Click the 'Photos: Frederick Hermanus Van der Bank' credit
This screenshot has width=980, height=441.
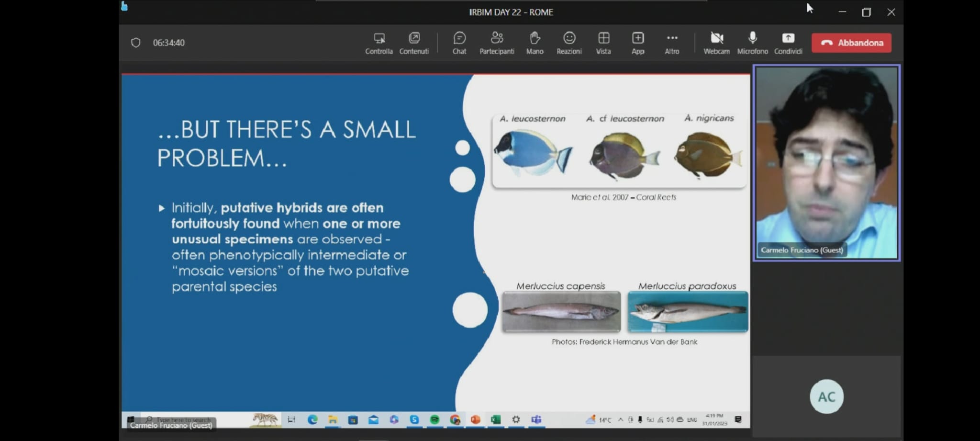point(624,342)
